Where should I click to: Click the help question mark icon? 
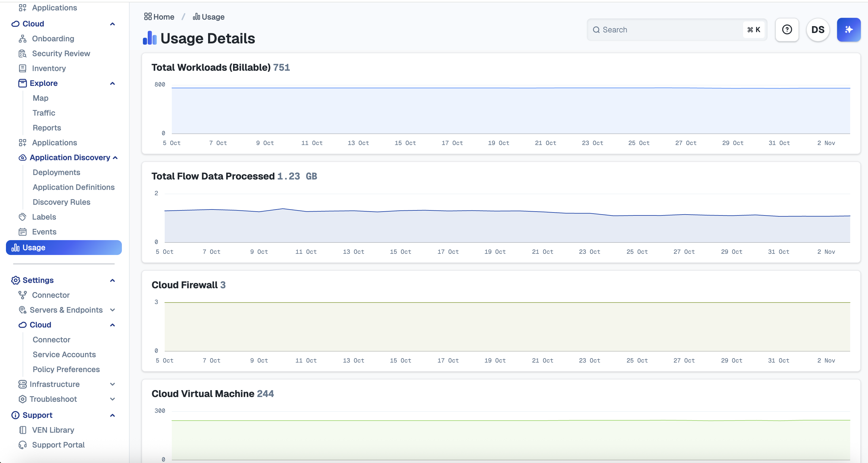click(x=787, y=30)
